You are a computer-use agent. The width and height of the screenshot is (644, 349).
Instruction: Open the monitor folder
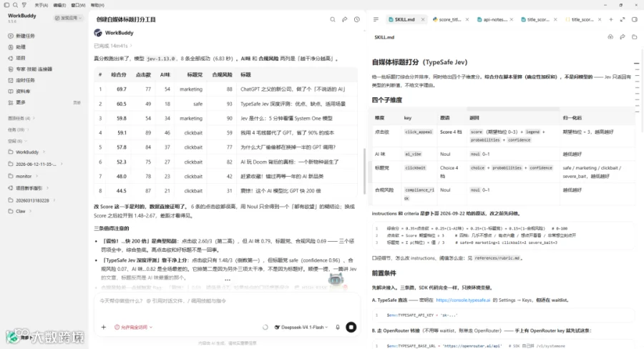[23, 176]
